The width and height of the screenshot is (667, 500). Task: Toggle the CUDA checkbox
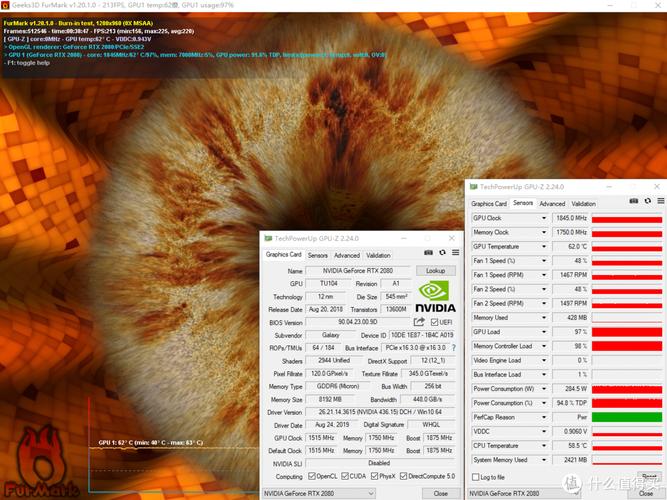point(345,476)
